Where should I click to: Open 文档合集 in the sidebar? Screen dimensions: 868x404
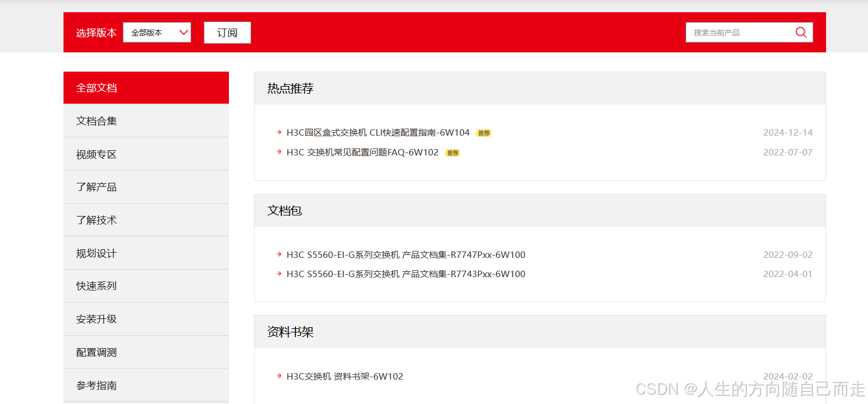tap(146, 121)
